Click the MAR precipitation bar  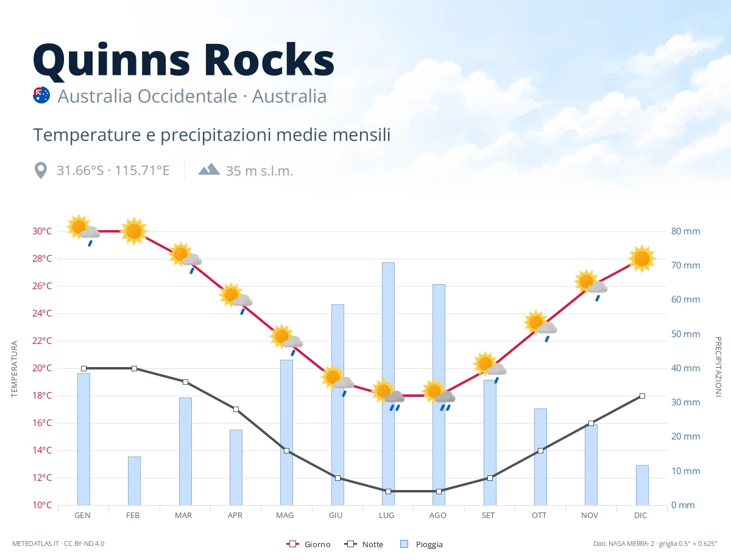tap(185, 451)
